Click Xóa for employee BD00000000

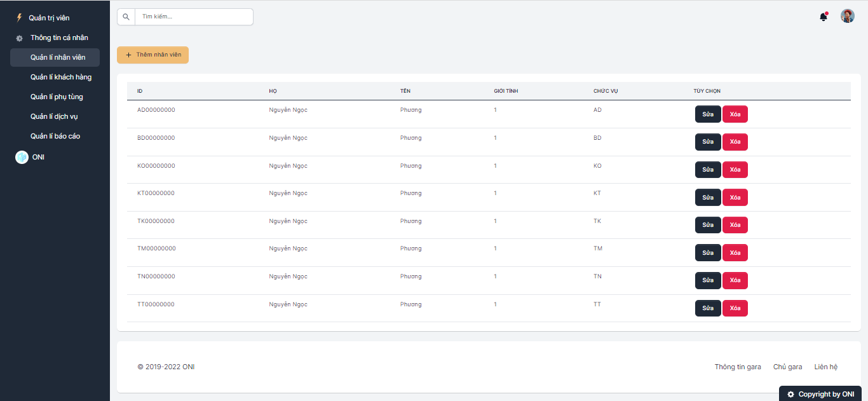coord(735,142)
